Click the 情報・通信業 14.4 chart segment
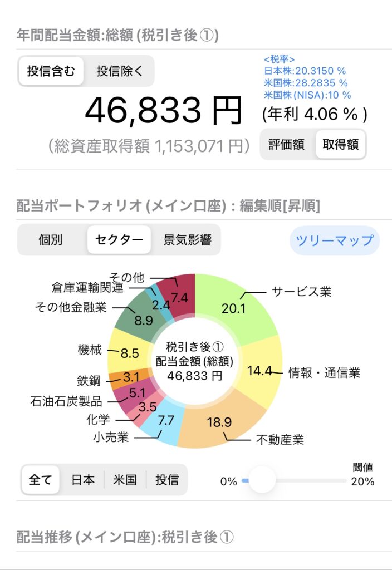 click(261, 370)
